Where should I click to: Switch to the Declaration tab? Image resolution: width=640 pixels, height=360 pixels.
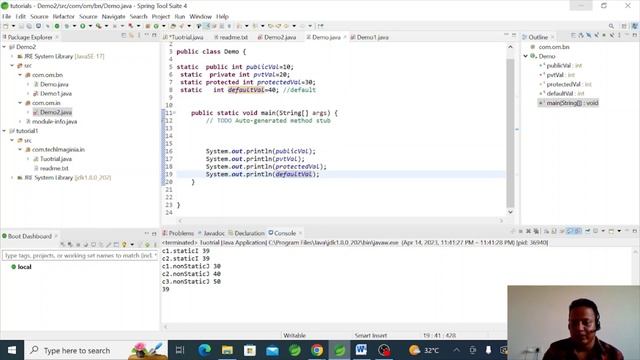click(246, 233)
